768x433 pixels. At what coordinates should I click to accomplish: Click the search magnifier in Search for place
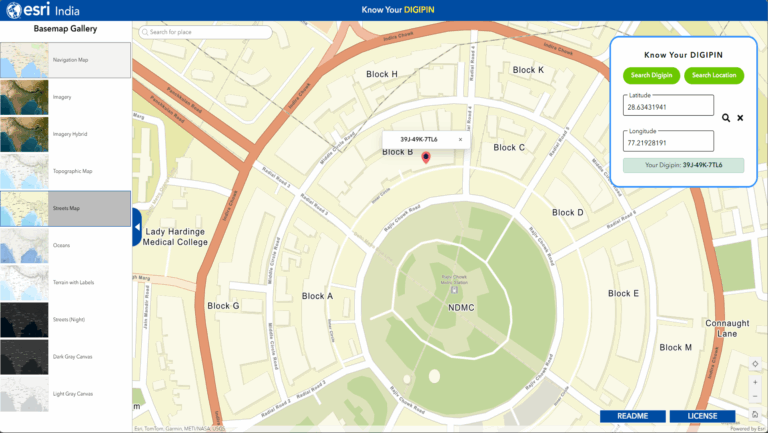pyautogui.click(x=144, y=32)
